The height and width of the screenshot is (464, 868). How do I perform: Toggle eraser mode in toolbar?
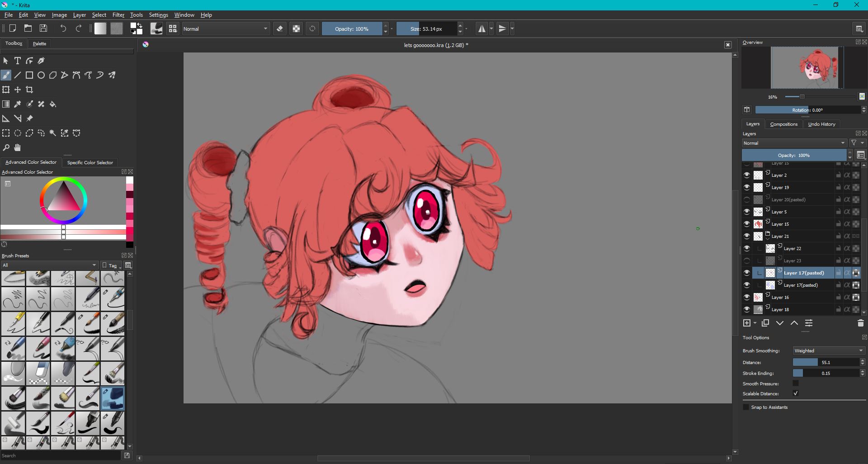pos(280,29)
